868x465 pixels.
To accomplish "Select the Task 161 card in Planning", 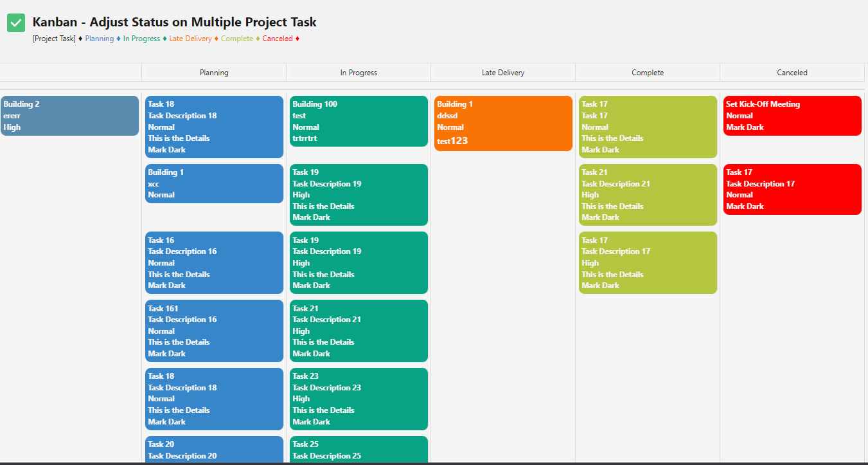I will 214,331.
